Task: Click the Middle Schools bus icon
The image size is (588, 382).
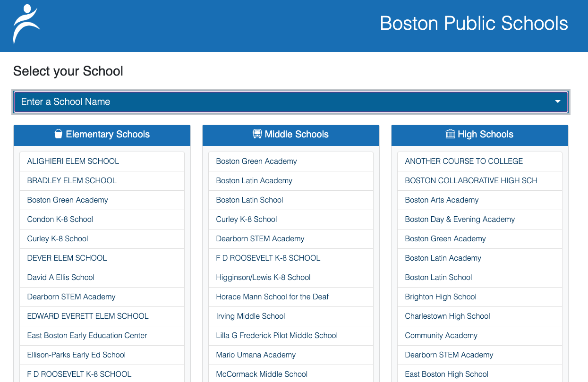Action: 257,134
